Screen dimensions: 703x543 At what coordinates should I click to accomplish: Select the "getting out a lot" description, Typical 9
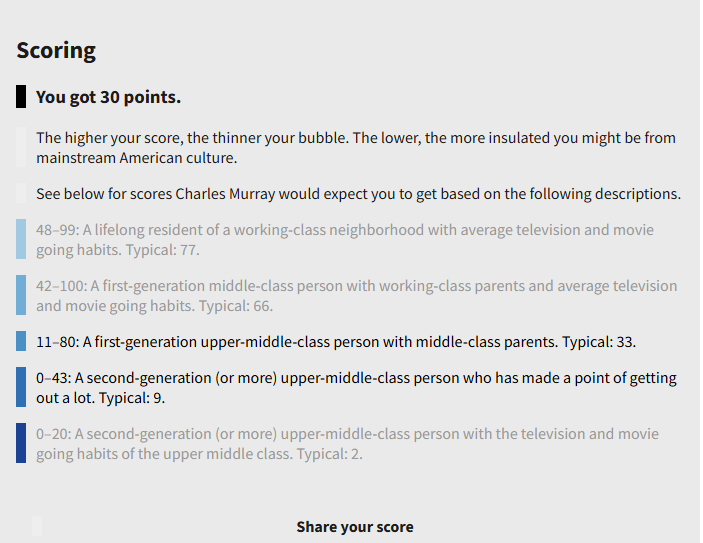coord(356,387)
